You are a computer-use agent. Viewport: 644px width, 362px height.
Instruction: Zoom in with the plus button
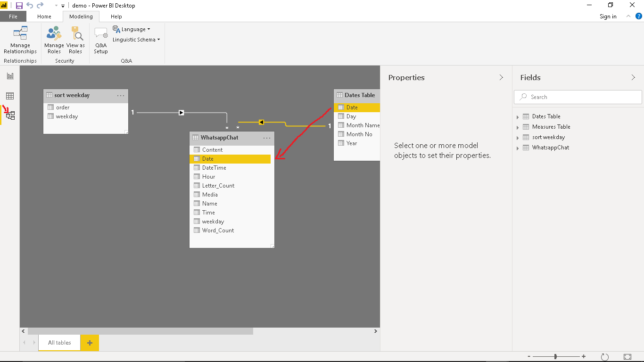tap(584, 357)
